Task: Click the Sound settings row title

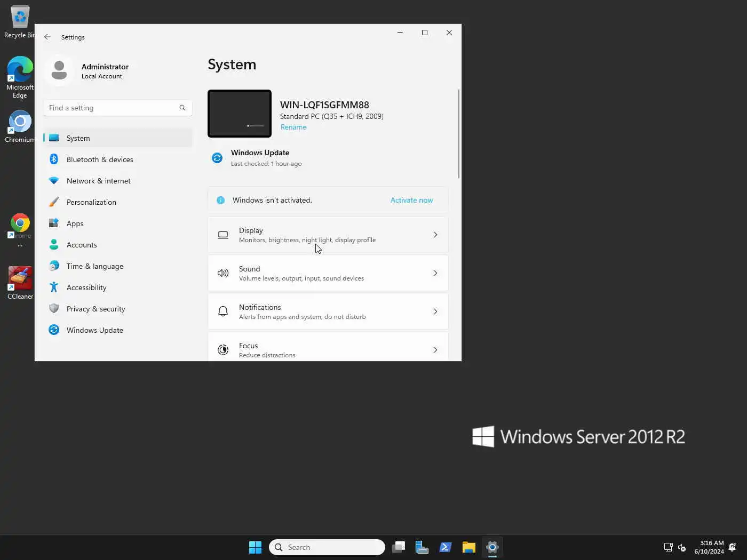Action: click(249, 269)
